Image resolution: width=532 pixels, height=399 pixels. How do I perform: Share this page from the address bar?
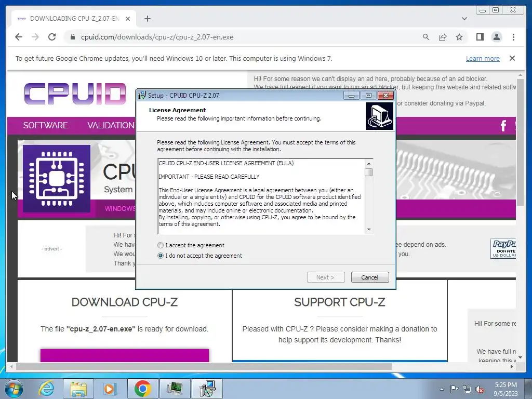(443, 37)
